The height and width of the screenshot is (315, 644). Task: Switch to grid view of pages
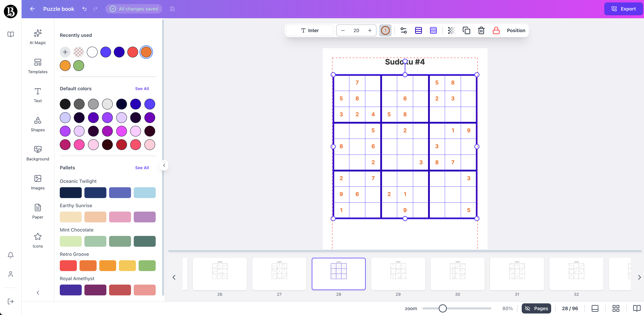pyautogui.click(x=616, y=308)
